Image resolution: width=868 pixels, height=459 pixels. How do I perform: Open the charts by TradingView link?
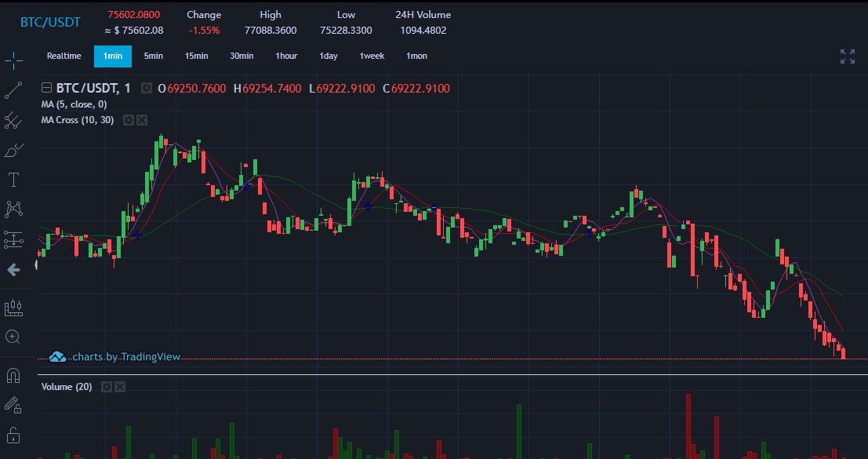(x=114, y=357)
